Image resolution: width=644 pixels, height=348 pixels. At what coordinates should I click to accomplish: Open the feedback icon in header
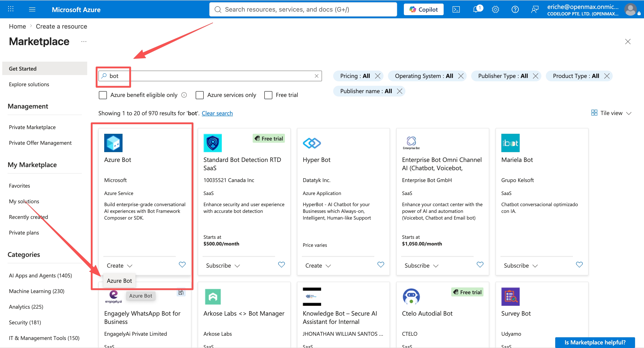pyautogui.click(x=534, y=9)
